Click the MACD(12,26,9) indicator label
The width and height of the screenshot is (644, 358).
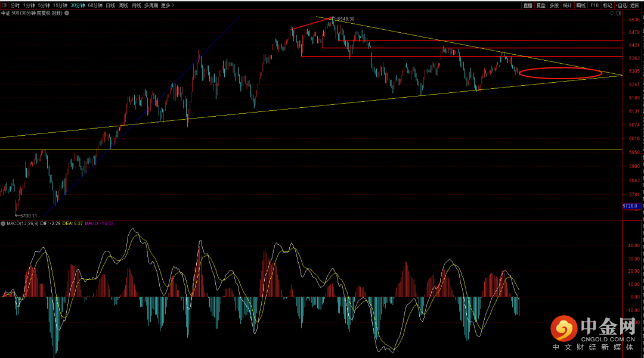point(23,223)
